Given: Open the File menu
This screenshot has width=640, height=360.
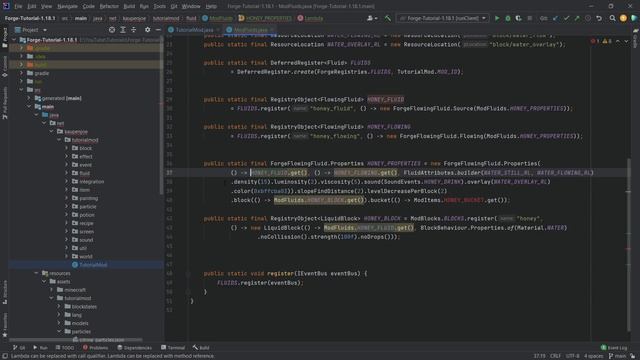Looking at the screenshot, I should (18, 6).
